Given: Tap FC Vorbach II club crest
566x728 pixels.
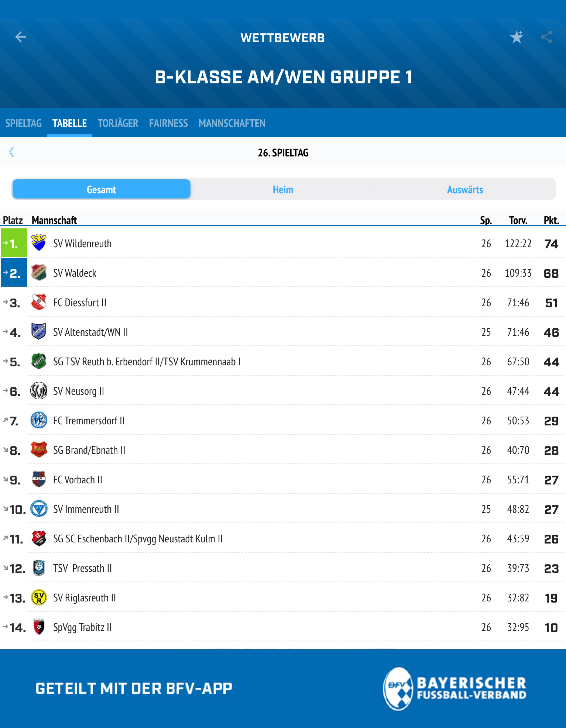Looking at the screenshot, I should click(x=39, y=479).
